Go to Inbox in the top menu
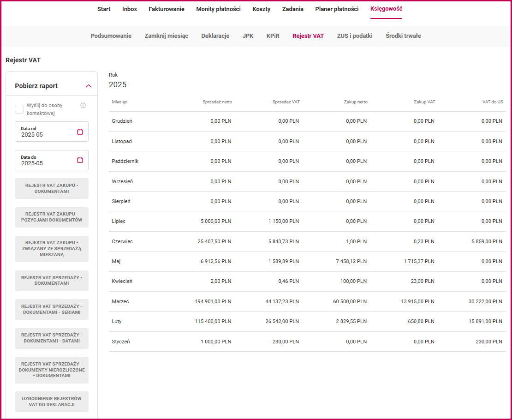The width and height of the screenshot is (512, 420). pos(130,9)
